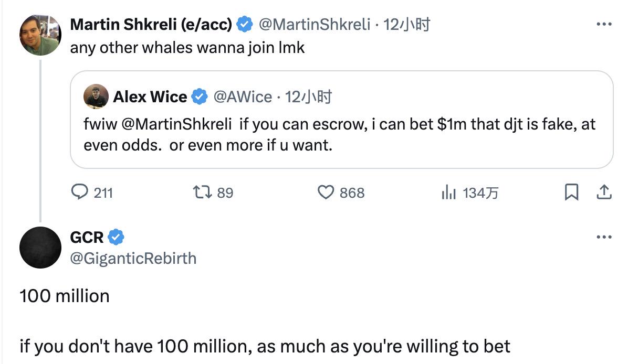Open the view analytics icon showing 134万
Screen dimensions: 628x364
click(x=448, y=193)
